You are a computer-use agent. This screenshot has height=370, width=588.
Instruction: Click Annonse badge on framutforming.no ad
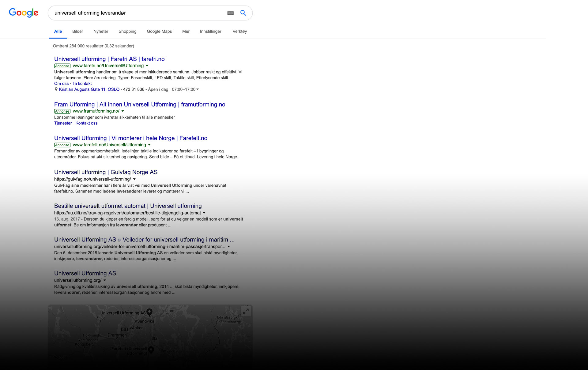pyautogui.click(x=62, y=111)
